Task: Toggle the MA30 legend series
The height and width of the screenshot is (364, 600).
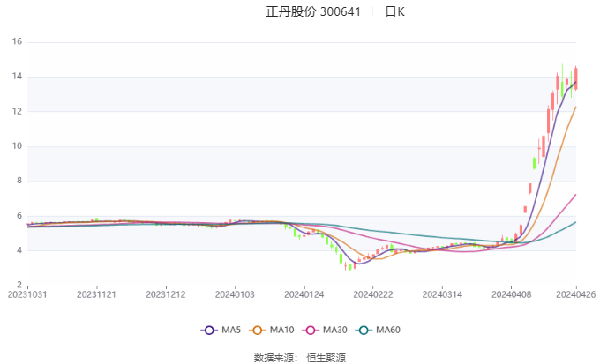Action: [x=325, y=330]
